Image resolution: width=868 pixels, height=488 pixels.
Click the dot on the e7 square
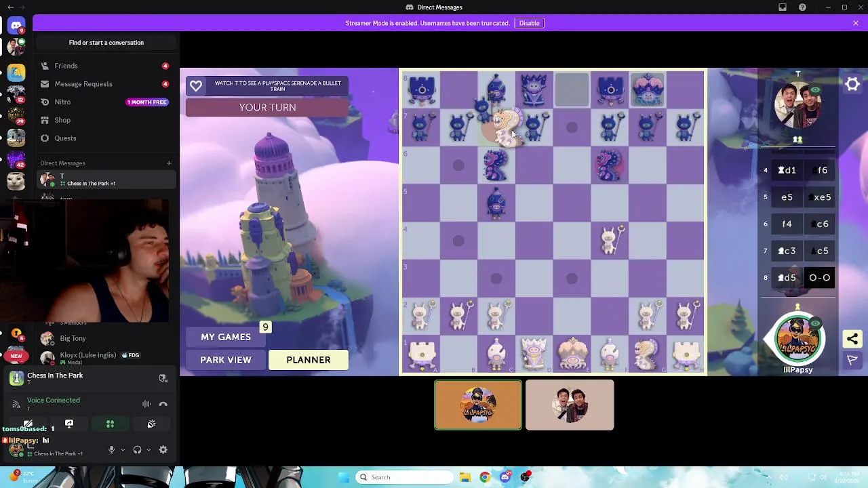(x=572, y=127)
